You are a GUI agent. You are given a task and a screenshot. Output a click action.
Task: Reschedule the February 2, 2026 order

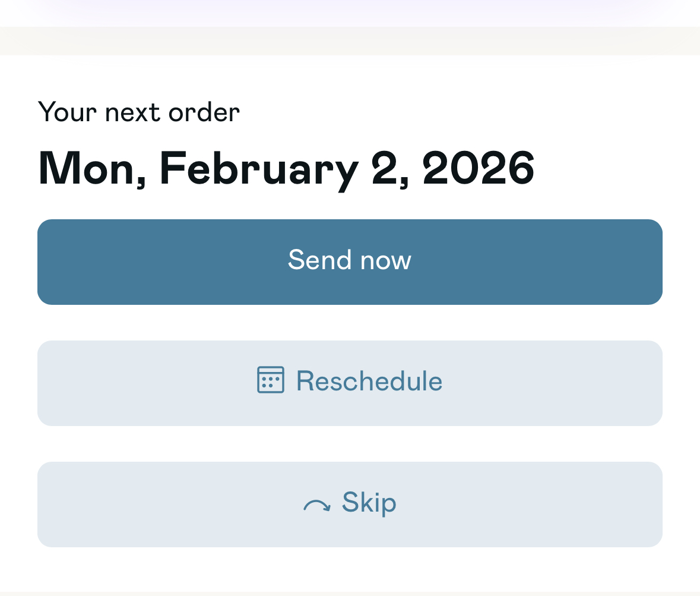tap(350, 383)
